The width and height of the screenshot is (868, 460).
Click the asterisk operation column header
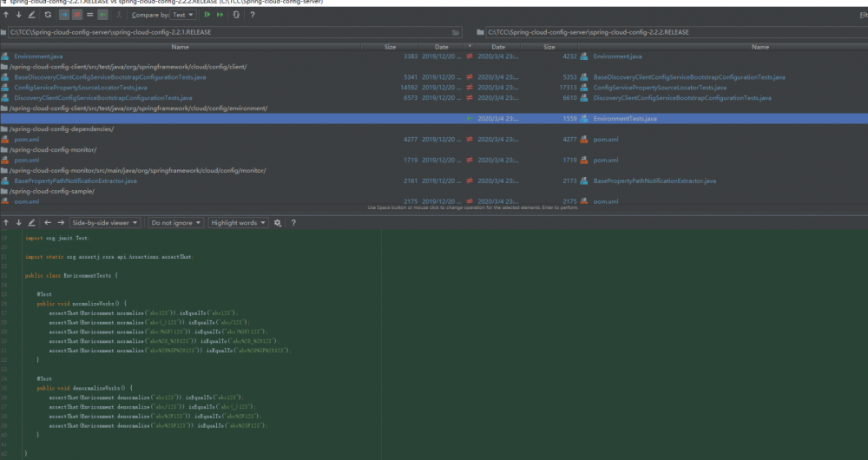(x=470, y=47)
